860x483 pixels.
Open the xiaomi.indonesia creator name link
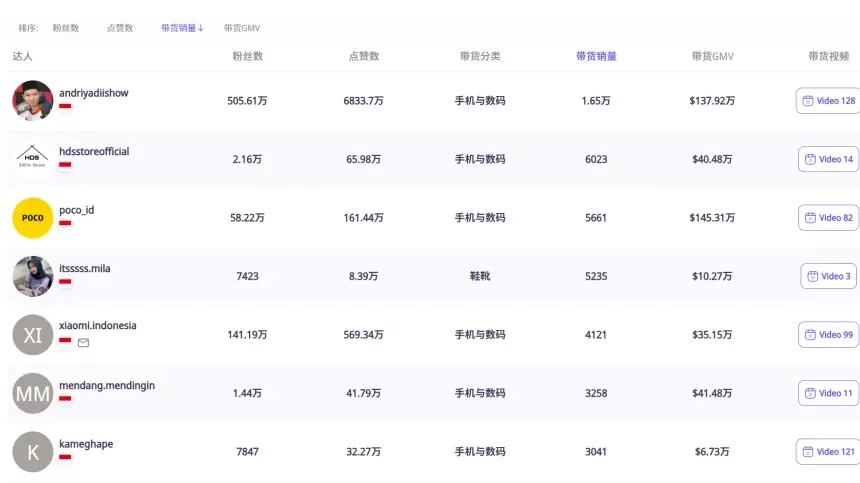98,326
